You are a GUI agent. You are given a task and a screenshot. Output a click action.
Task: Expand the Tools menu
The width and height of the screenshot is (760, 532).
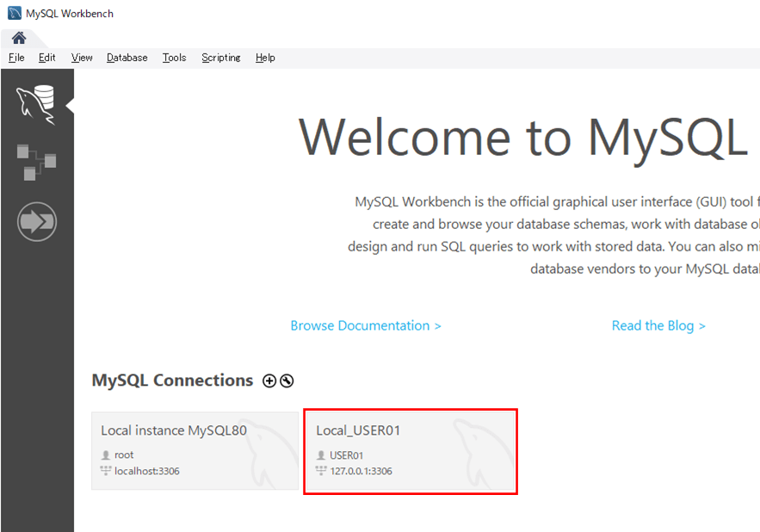tap(174, 58)
